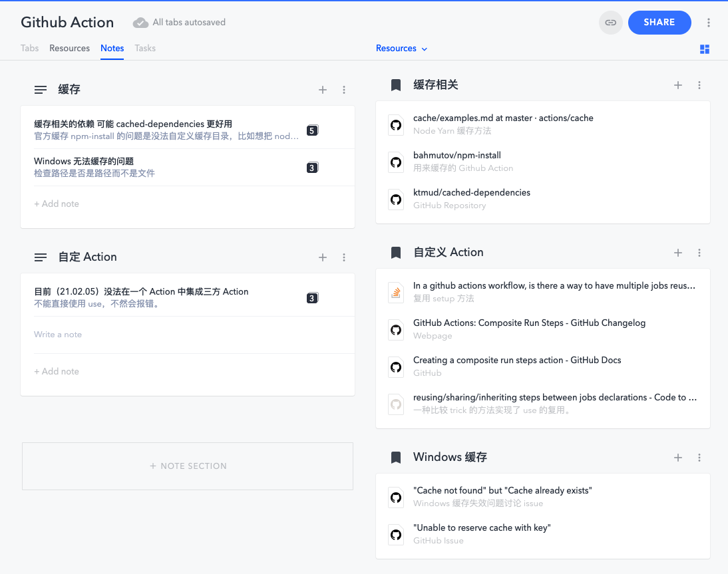The width and height of the screenshot is (728, 574).
Task: Click the 自定 Action section heading
Action: (x=87, y=257)
